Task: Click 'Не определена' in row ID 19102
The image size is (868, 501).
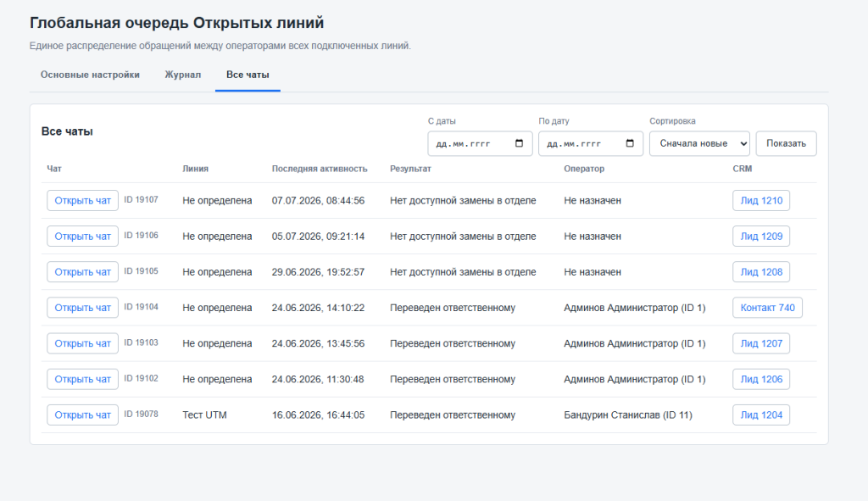Action: [217, 379]
